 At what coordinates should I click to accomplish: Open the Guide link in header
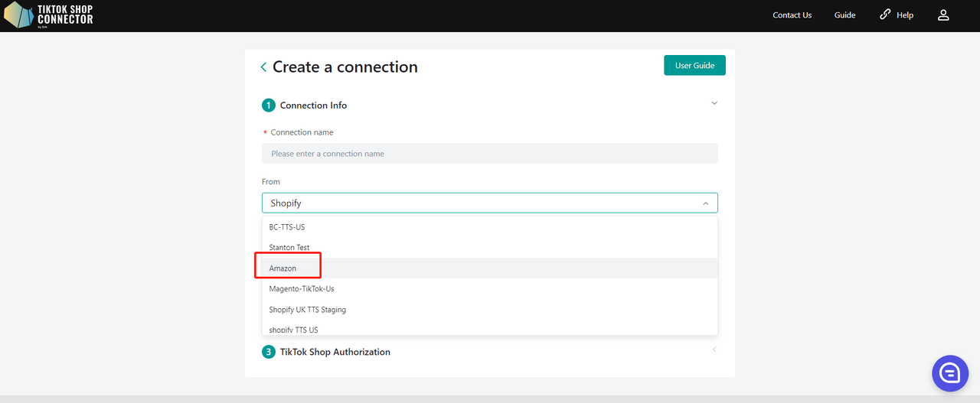[844, 15]
